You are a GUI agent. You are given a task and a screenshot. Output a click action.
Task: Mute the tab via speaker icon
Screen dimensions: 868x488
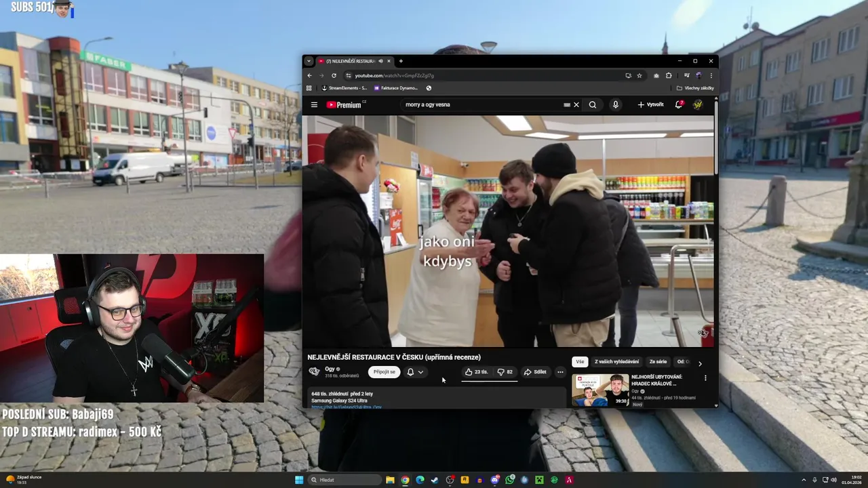pyautogui.click(x=380, y=61)
